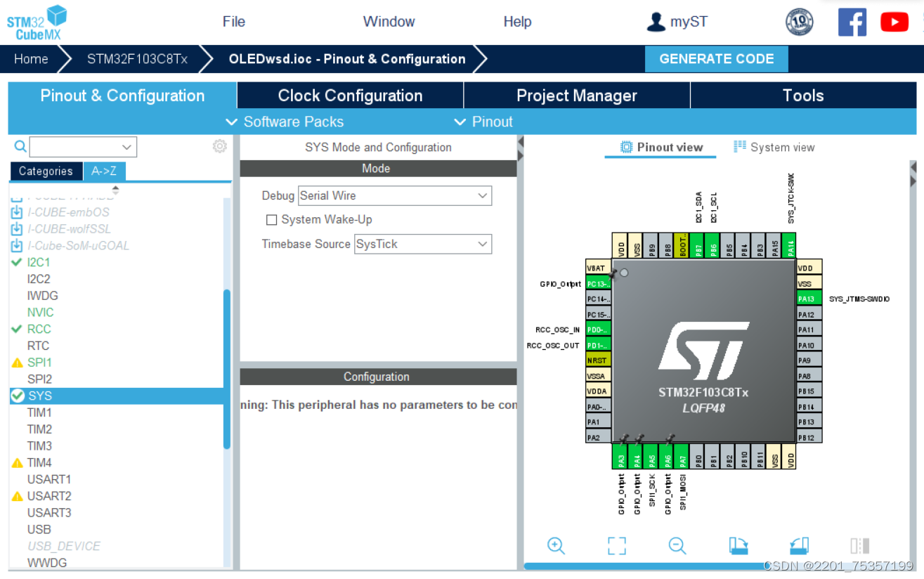924x579 pixels.
Task: Select SPI2 in the peripheral list
Action: pos(39,379)
